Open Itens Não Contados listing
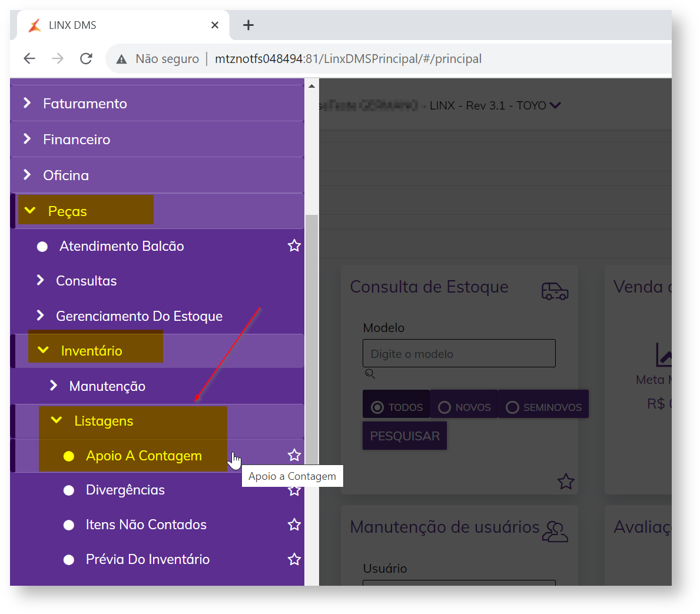Screen dimensions: 700x614 146,525
